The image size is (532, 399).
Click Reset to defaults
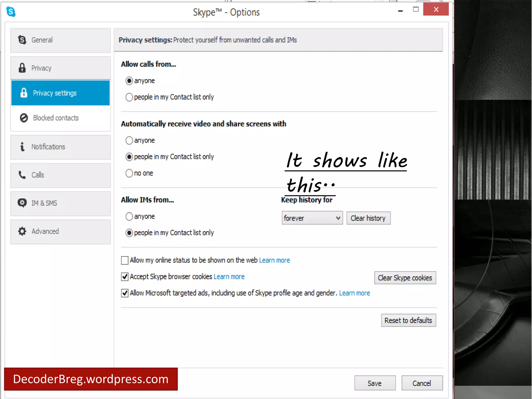coord(408,320)
